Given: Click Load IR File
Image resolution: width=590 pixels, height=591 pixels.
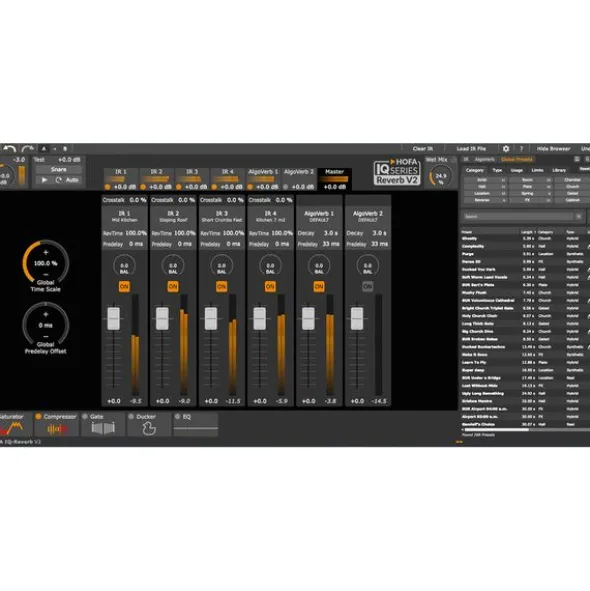Looking at the screenshot, I should 471,149.
